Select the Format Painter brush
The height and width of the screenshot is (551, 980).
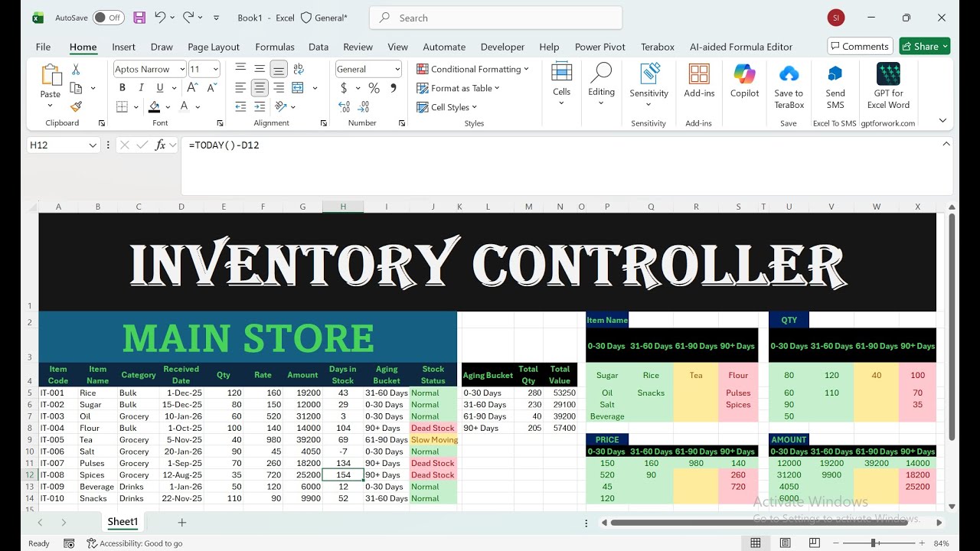point(76,106)
